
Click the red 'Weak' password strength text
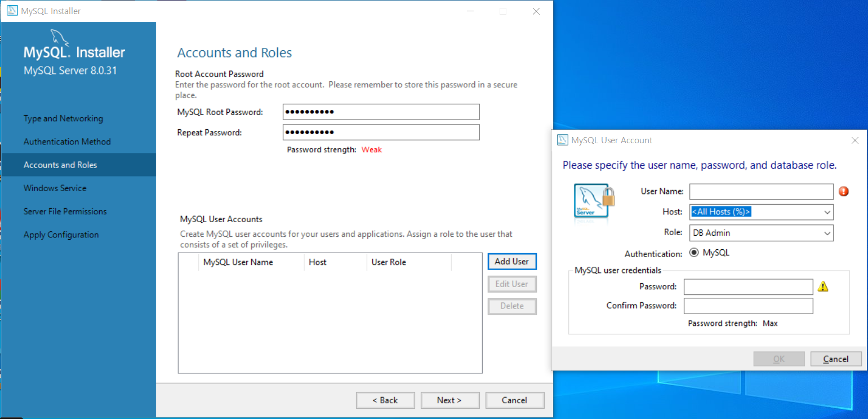[x=372, y=150]
